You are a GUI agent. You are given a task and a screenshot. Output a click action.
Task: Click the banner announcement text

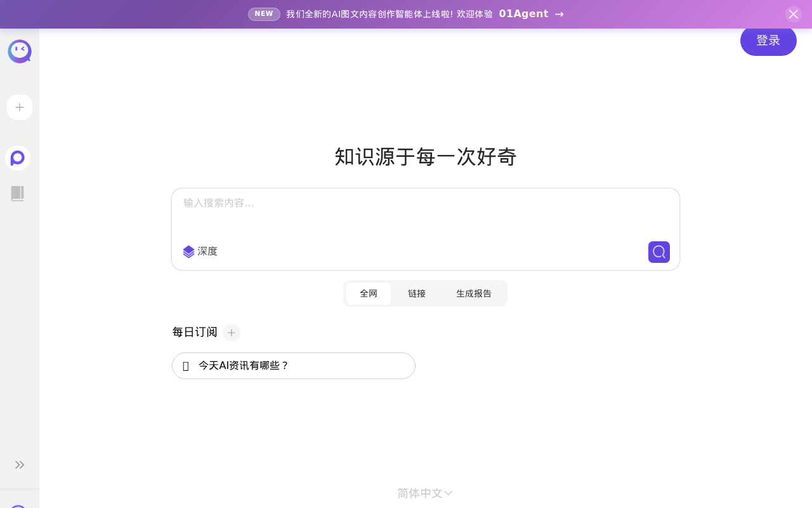click(390, 14)
